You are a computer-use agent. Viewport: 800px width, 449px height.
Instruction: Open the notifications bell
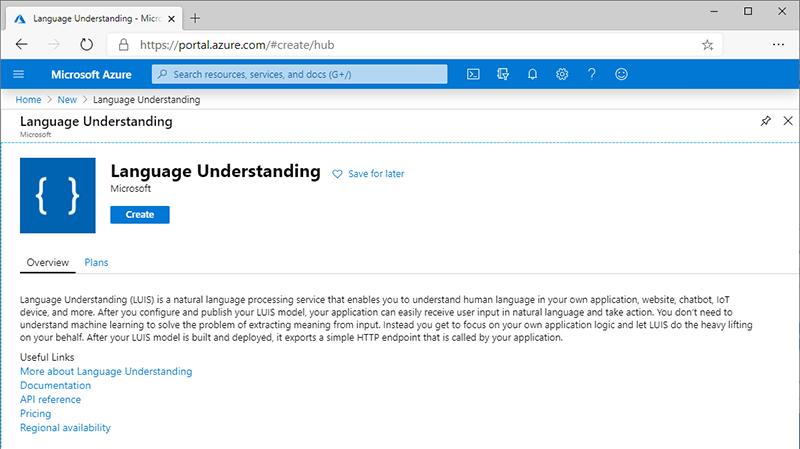point(533,74)
